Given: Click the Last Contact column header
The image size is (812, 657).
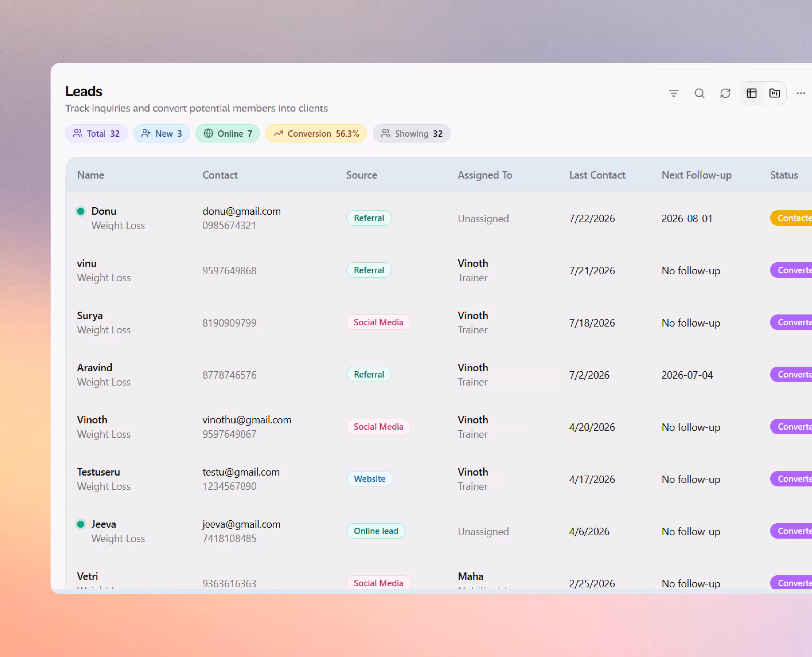Looking at the screenshot, I should [597, 175].
